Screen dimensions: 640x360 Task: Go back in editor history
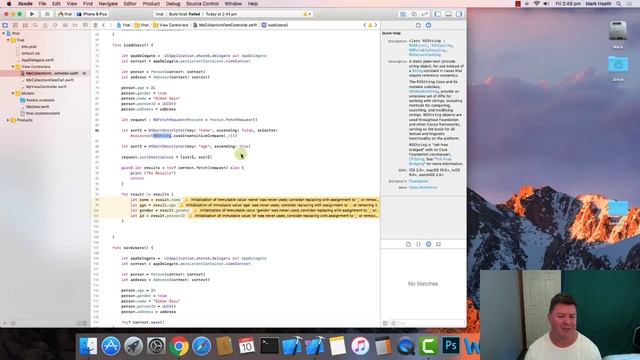point(104,25)
